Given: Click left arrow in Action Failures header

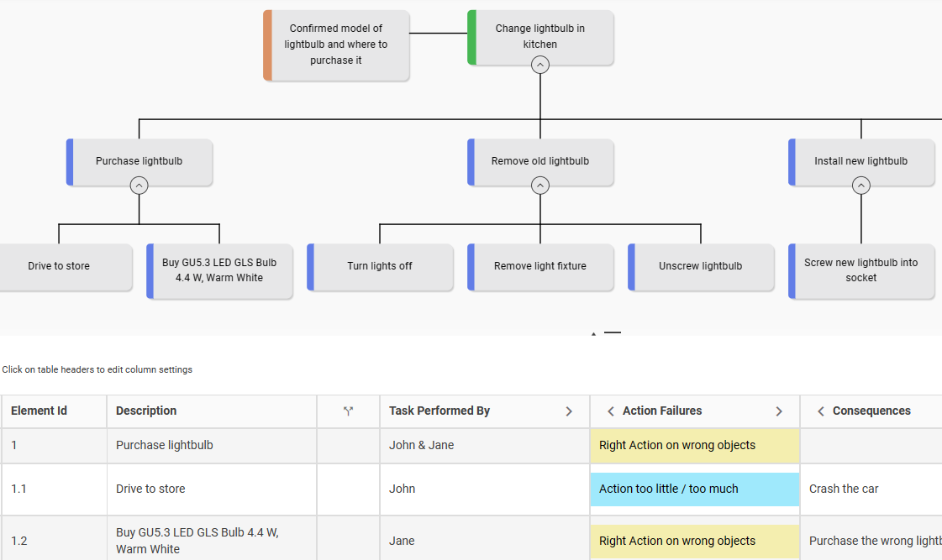Looking at the screenshot, I should [611, 411].
